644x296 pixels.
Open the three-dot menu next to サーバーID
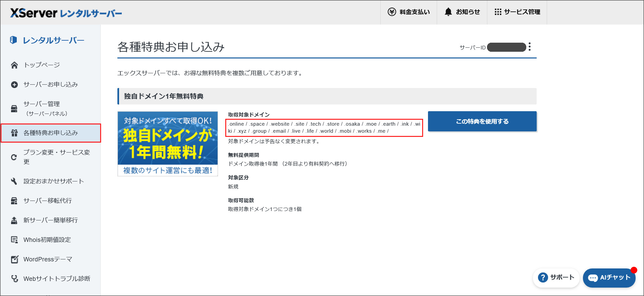(x=530, y=47)
